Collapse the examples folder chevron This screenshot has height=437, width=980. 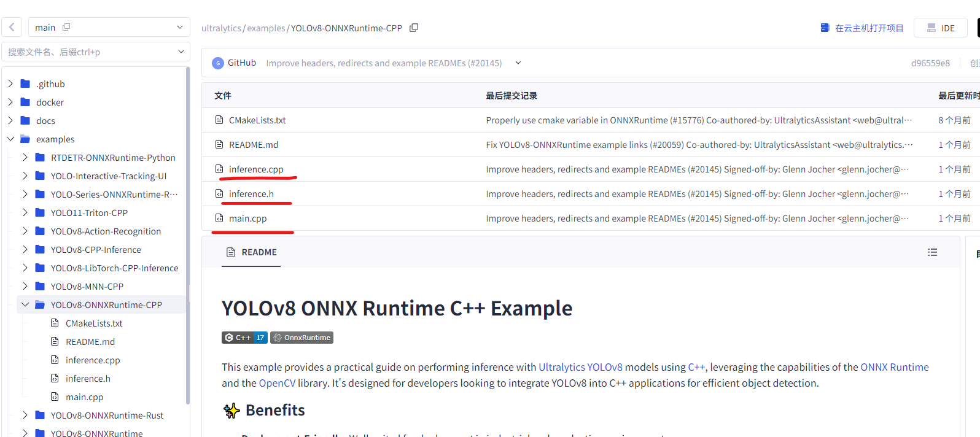(x=10, y=139)
